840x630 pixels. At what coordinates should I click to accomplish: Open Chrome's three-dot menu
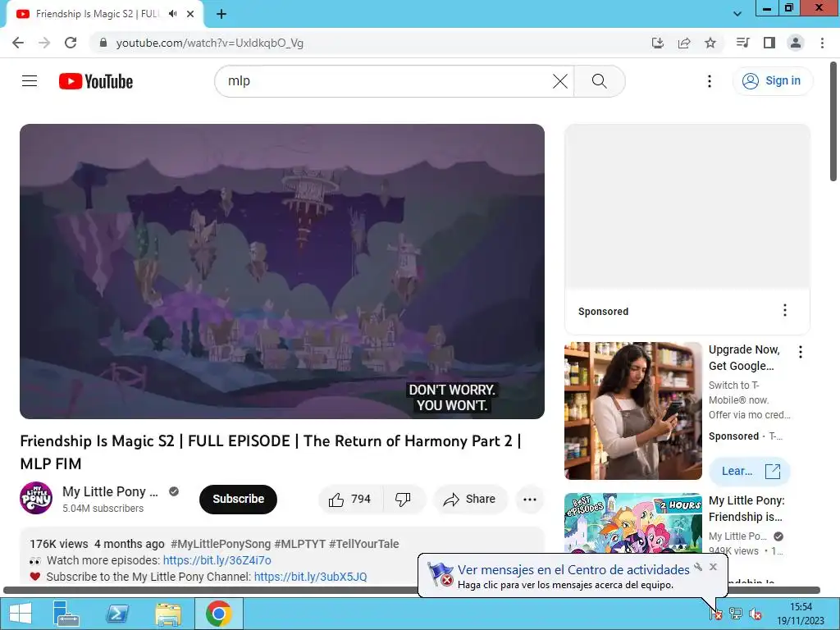(822, 43)
